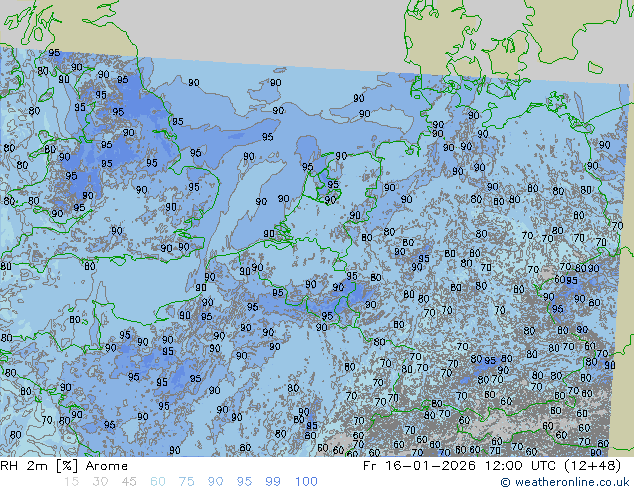Select legend value 60 in scale
The image size is (634, 490).
pos(158,482)
